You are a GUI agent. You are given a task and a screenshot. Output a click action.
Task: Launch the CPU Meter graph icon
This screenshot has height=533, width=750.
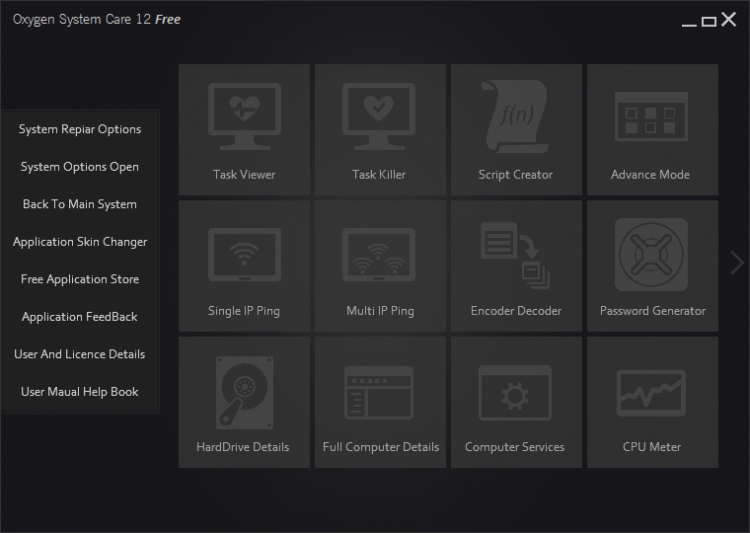click(x=651, y=393)
